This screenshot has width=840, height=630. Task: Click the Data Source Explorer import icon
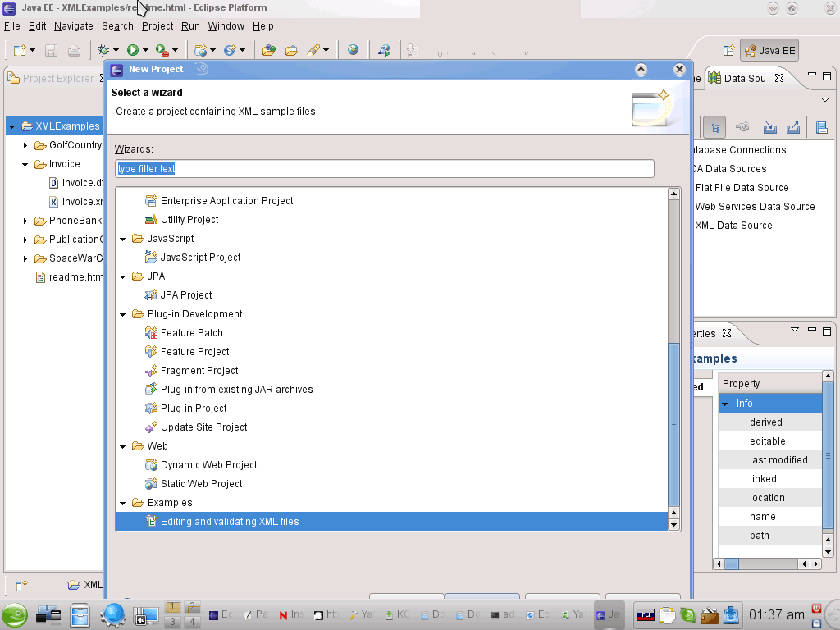click(769, 127)
